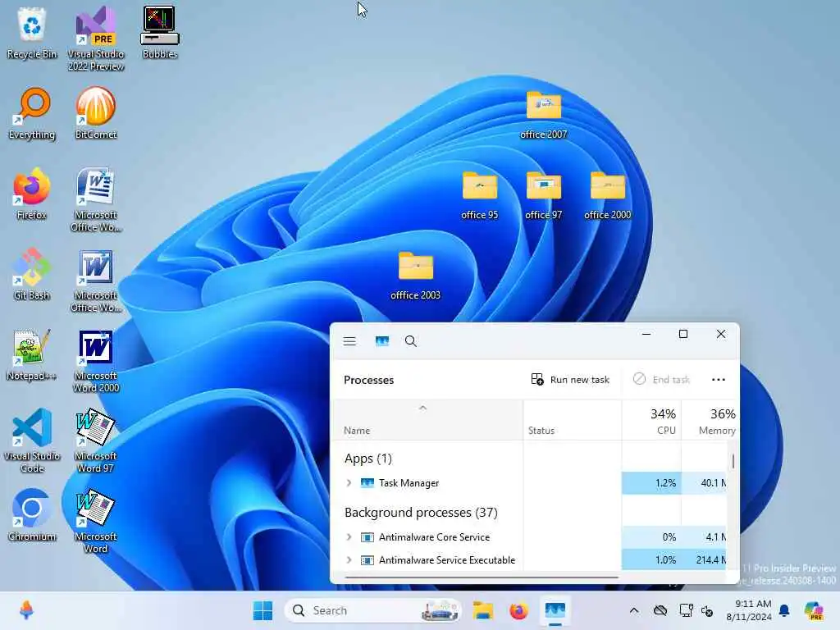
Task: Click the 1.2% CPU cell for Task Manager
Action: (x=651, y=482)
